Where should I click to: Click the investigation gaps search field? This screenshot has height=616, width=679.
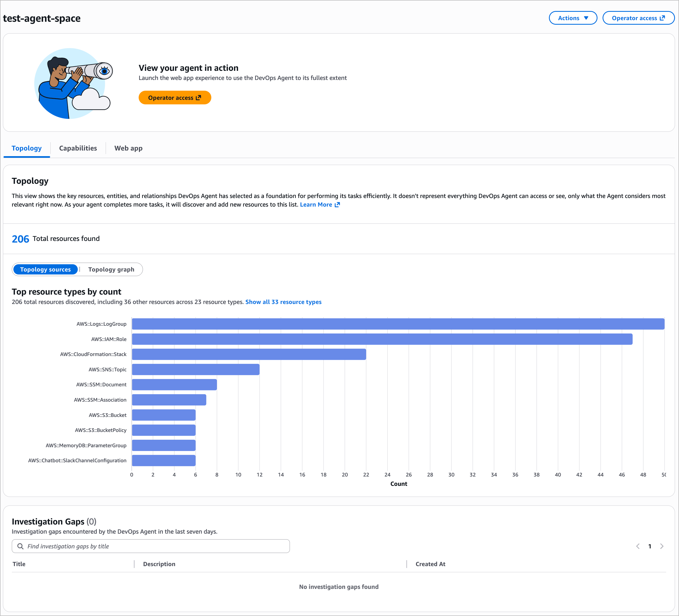click(155, 546)
